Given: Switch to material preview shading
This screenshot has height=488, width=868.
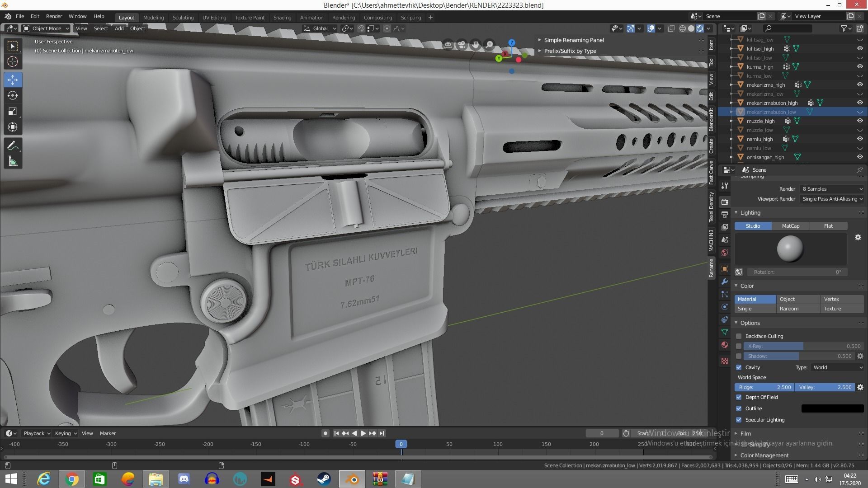Looking at the screenshot, I should [700, 28].
